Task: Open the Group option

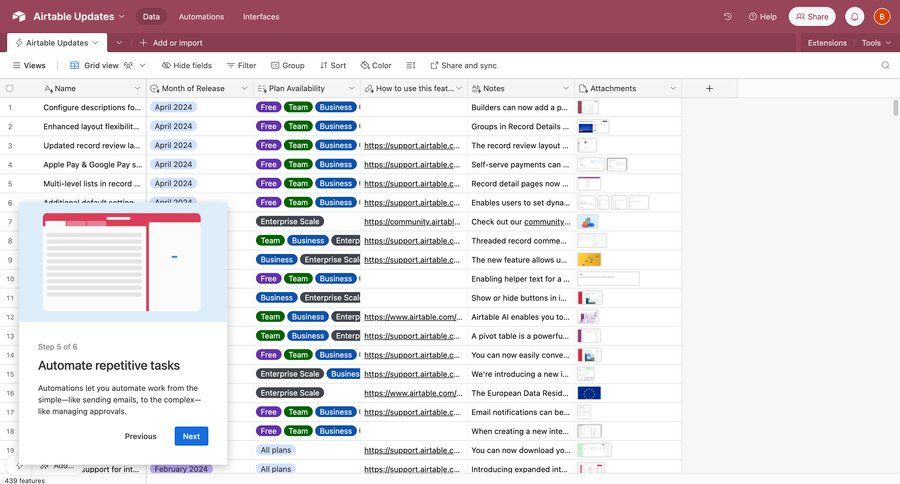Action: coord(288,65)
